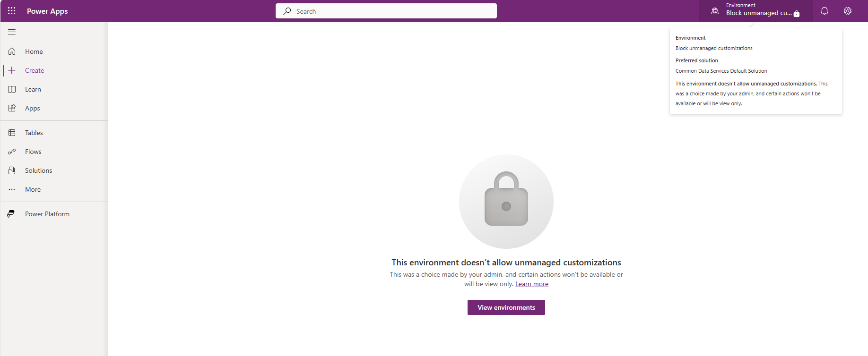This screenshot has width=868, height=356.
Task: Click into the Search box
Action: pos(386,11)
